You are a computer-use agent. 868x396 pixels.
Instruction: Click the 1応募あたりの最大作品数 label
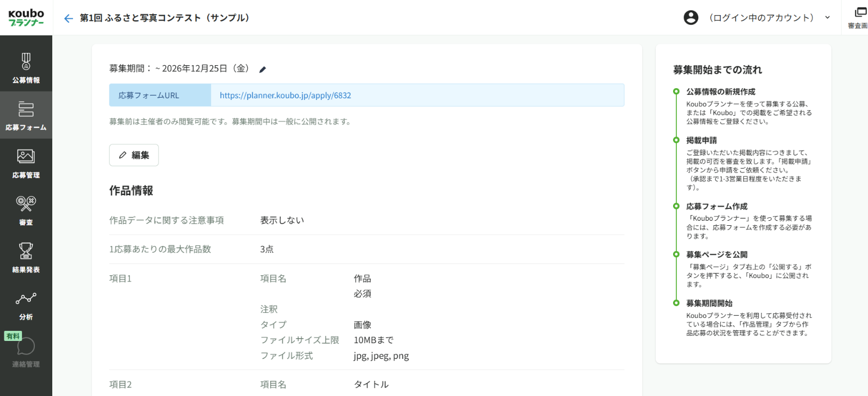tap(160, 249)
